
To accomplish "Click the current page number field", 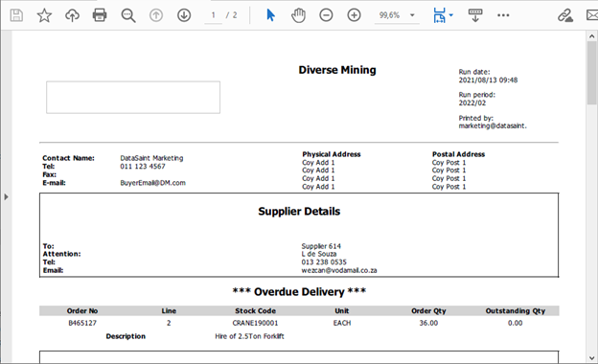I will pos(213,15).
